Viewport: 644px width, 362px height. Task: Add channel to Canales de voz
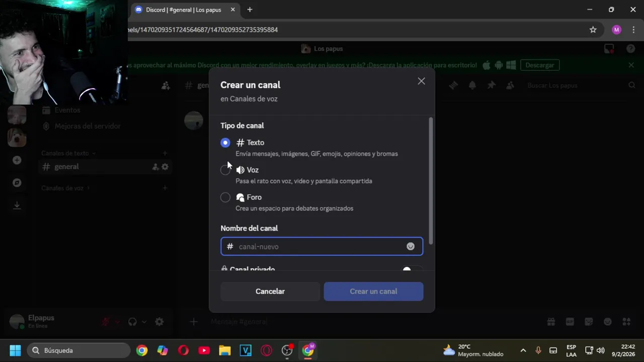(165, 188)
